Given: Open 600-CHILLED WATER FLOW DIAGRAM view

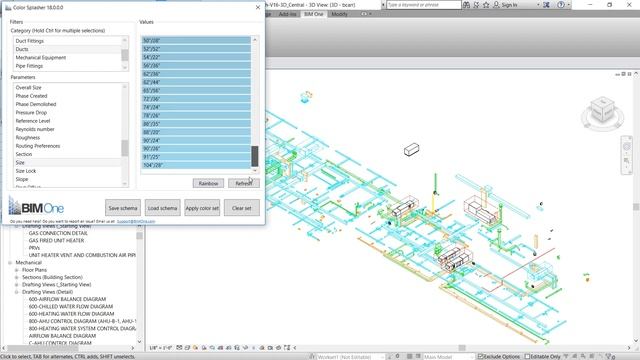Looking at the screenshot, I should tap(71, 307).
